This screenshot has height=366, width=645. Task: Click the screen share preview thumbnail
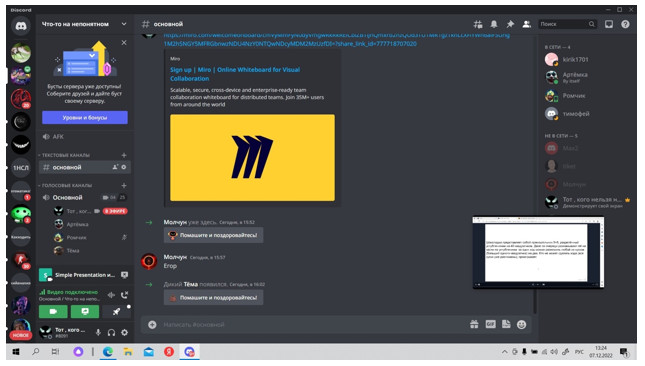(538, 252)
